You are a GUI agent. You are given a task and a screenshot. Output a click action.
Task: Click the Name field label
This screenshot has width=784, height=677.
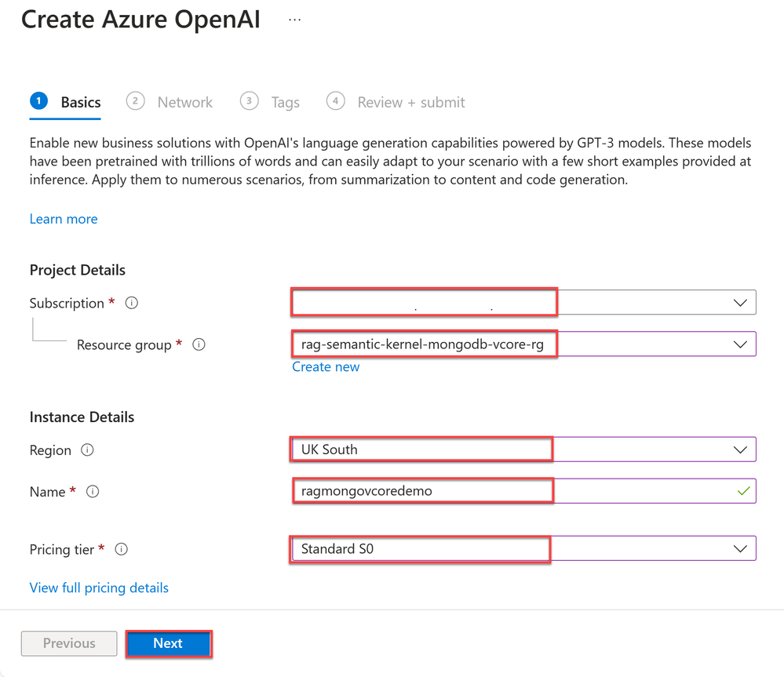tap(48, 492)
